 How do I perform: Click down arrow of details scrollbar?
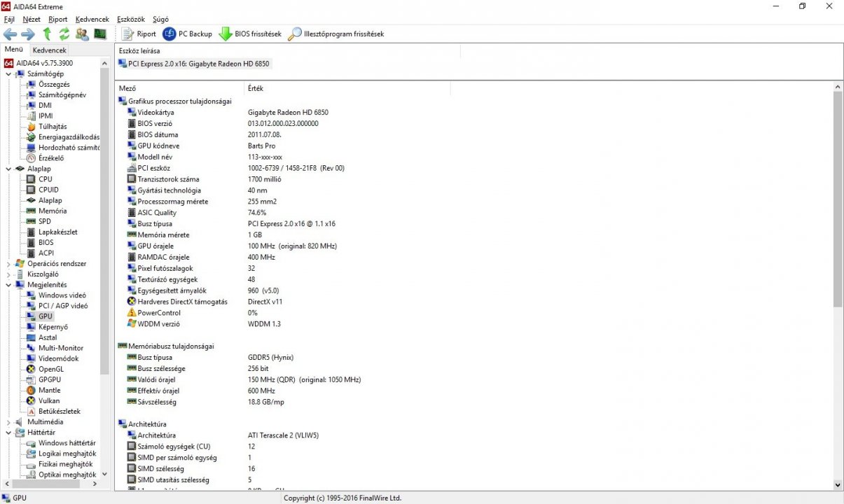coord(838,484)
